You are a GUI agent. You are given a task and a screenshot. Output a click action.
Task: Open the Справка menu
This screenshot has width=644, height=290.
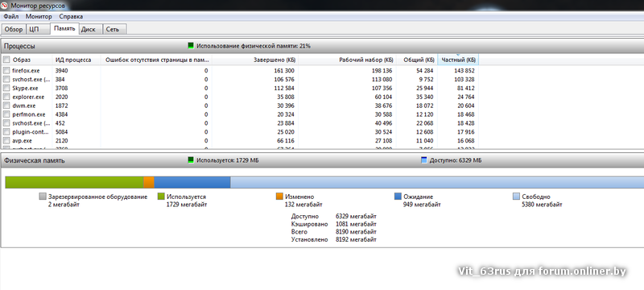tap(71, 16)
